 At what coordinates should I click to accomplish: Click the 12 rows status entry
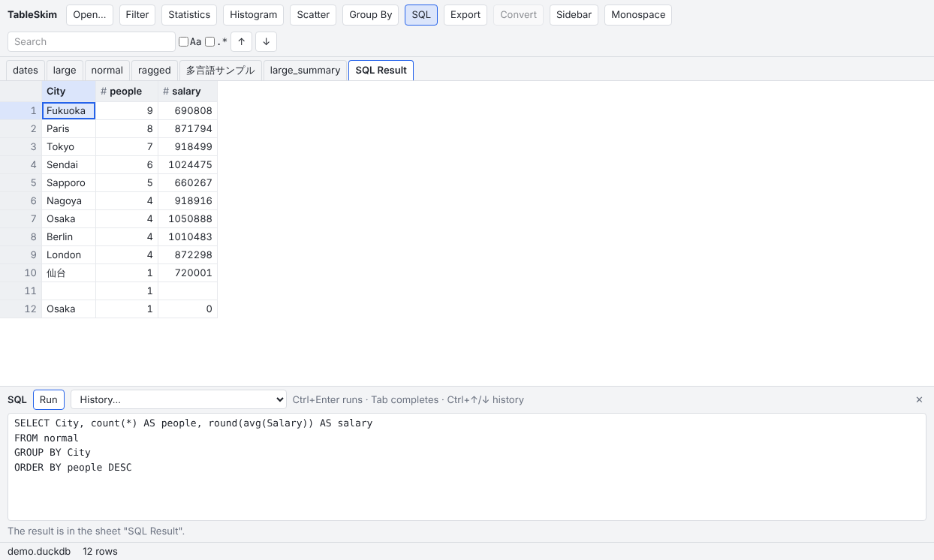[x=100, y=551]
